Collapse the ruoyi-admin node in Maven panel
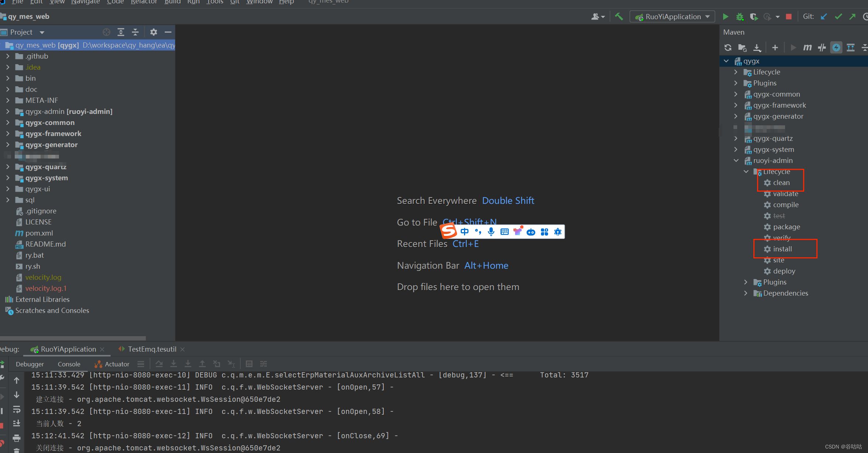868x453 pixels. (736, 160)
